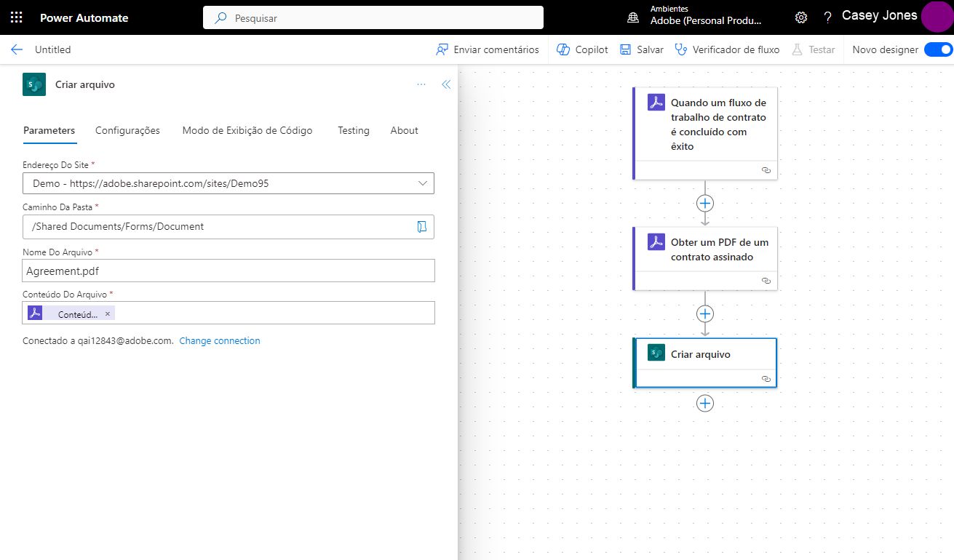Add step after Obter um PDF card

pos(704,313)
